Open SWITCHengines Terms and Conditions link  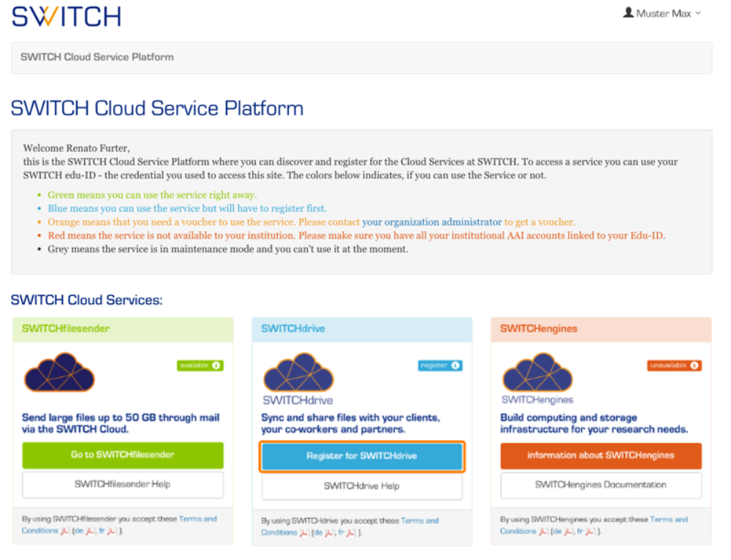(x=669, y=519)
